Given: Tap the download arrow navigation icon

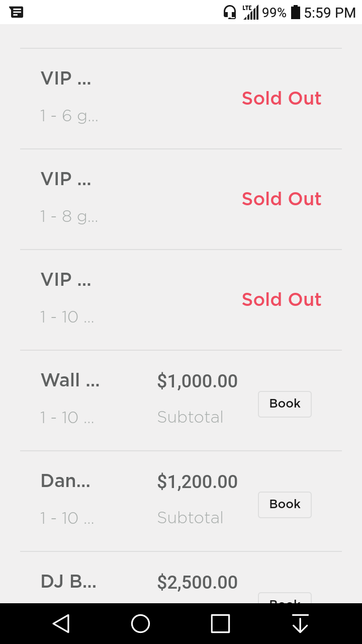Looking at the screenshot, I should (300, 624).
